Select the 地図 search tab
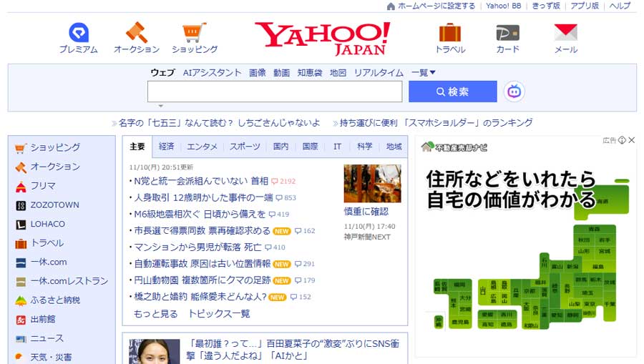The height and width of the screenshot is (364, 644). [x=338, y=73]
